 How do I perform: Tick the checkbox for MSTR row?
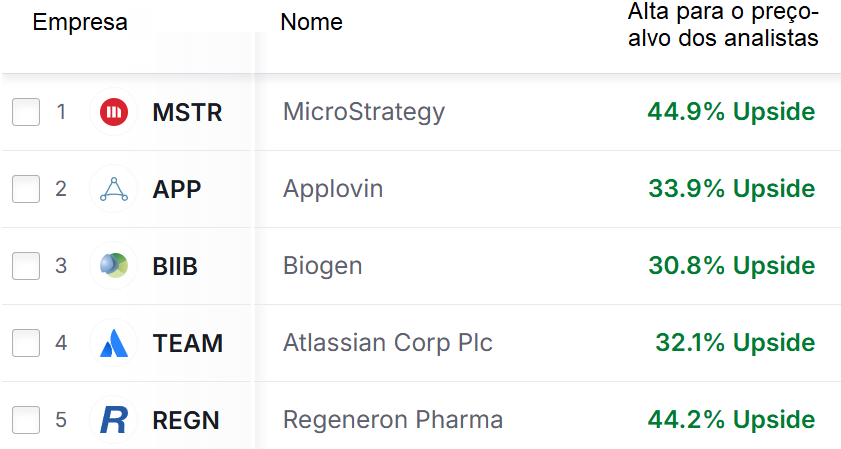pos(26,112)
